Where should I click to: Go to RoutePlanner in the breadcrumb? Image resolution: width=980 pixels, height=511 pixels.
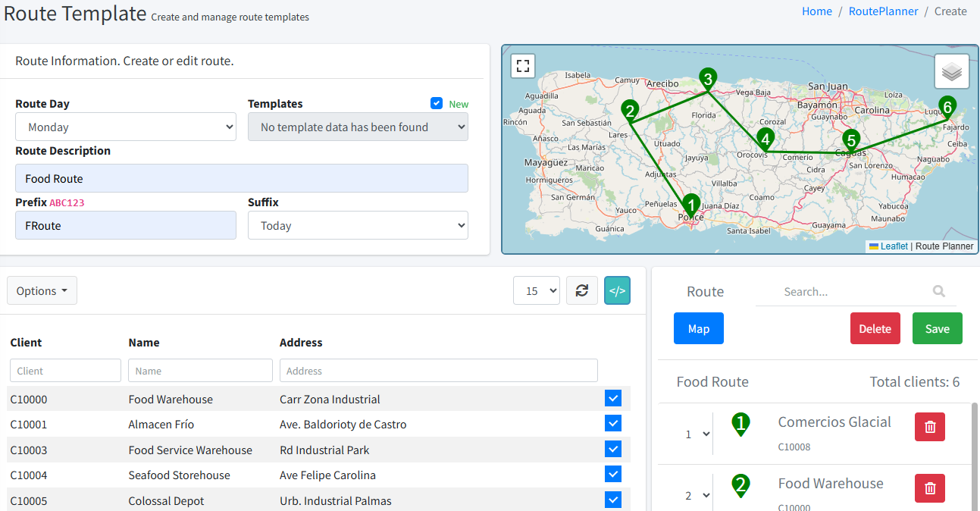[883, 11]
